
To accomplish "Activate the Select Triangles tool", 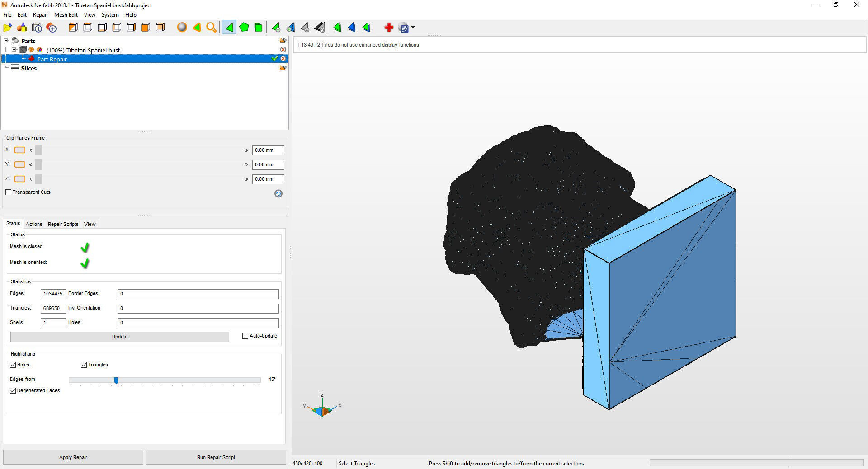I will pyautogui.click(x=229, y=28).
